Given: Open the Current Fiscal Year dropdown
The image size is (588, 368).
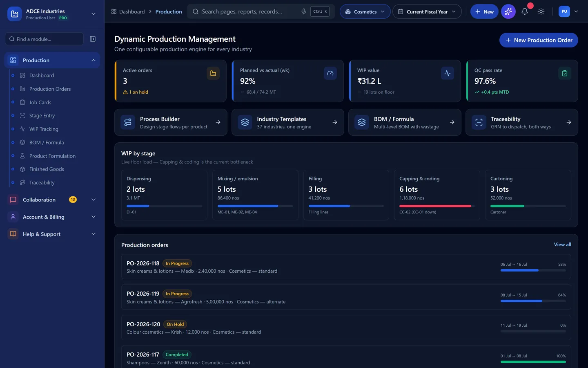Looking at the screenshot, I should 427,11.
